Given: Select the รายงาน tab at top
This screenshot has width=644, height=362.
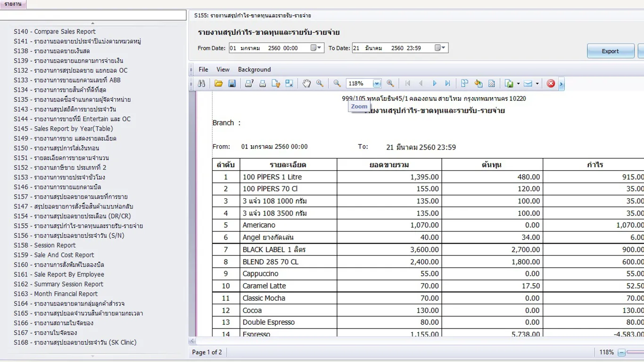Looking at the screenshot, I should 13,4.
